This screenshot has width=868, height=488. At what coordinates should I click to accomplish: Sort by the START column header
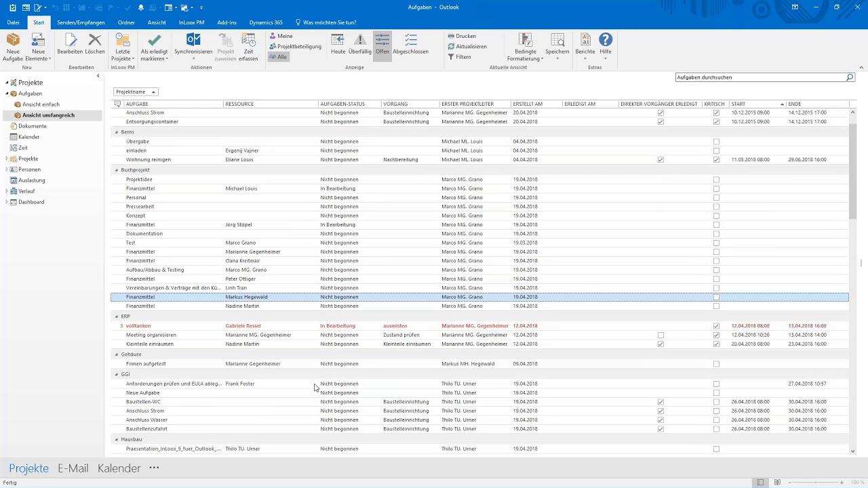click(x=757, y=104)
